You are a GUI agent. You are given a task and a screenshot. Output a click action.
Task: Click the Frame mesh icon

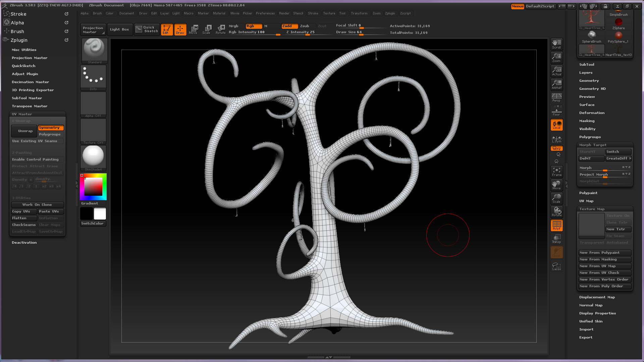click(556, 172)
